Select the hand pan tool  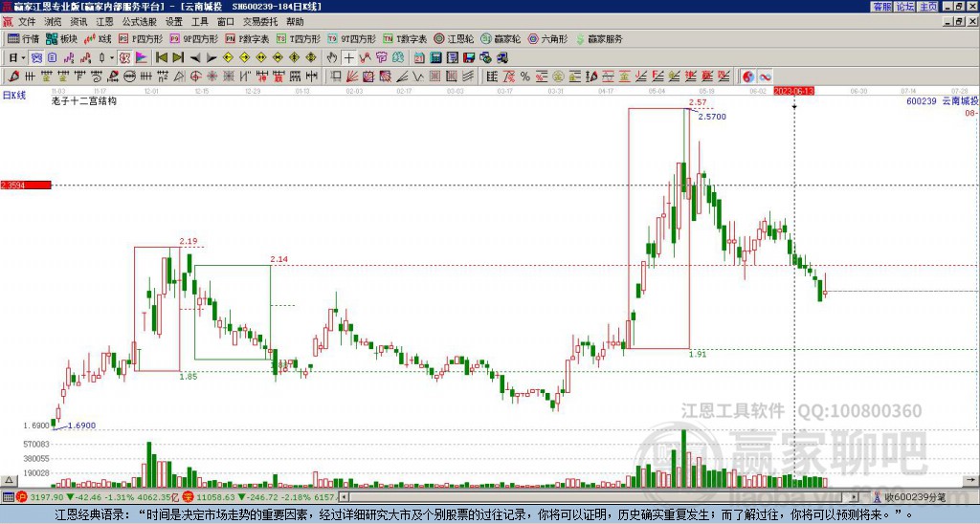click(332, 58)
